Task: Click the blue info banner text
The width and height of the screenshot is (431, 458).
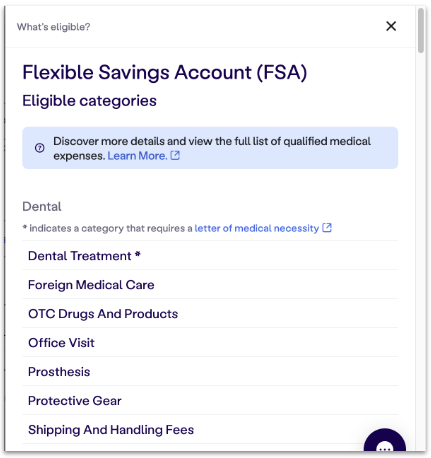Action: 212,148
